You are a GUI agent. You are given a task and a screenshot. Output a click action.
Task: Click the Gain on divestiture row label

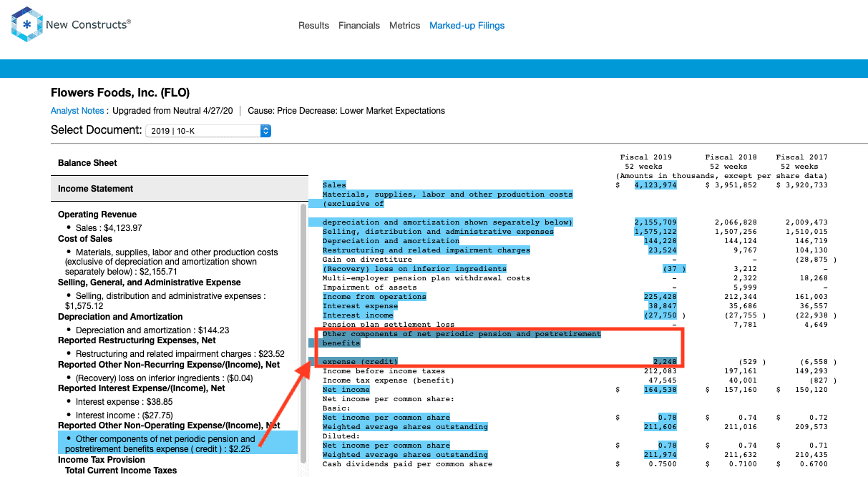[x=367, y=260]
